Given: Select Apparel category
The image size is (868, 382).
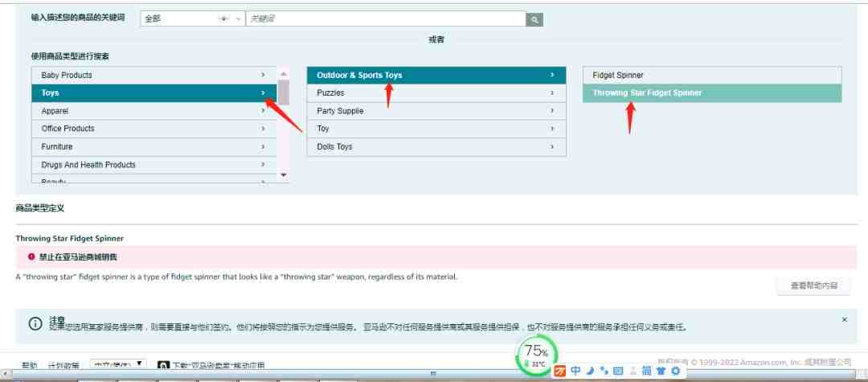Looking at the screenshot, I should [x=154, y=111].
